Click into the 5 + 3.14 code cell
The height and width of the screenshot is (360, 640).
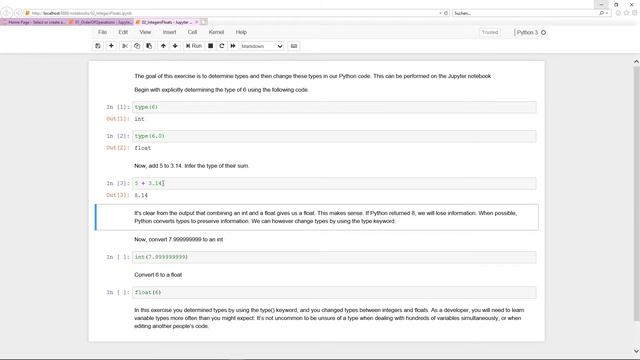[334, 183]
